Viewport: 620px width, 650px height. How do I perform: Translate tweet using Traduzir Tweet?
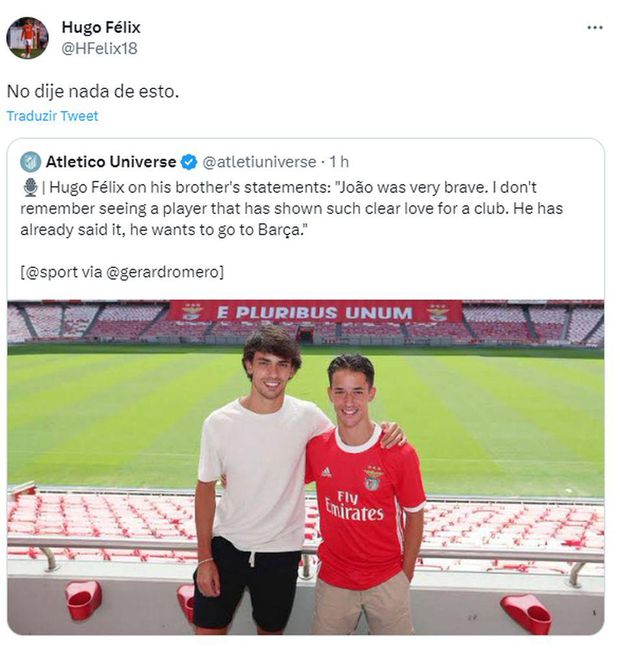click(52, 116)
